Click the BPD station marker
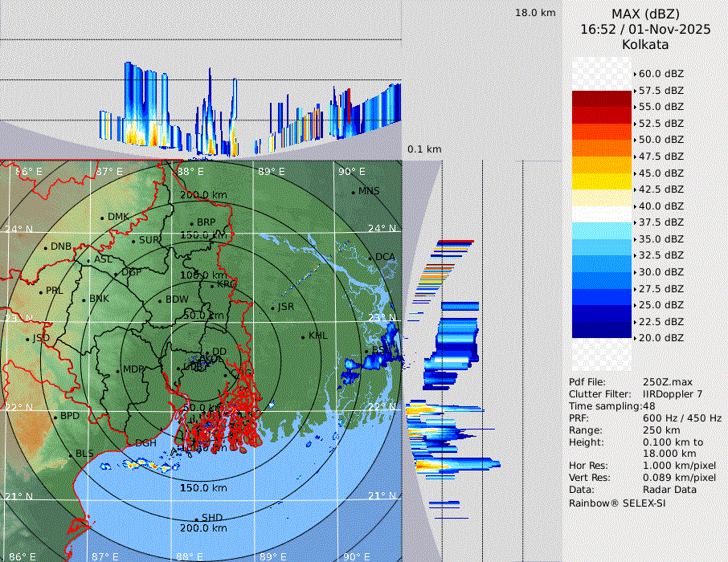The image size is (728, 562). (x=55, y=417)
